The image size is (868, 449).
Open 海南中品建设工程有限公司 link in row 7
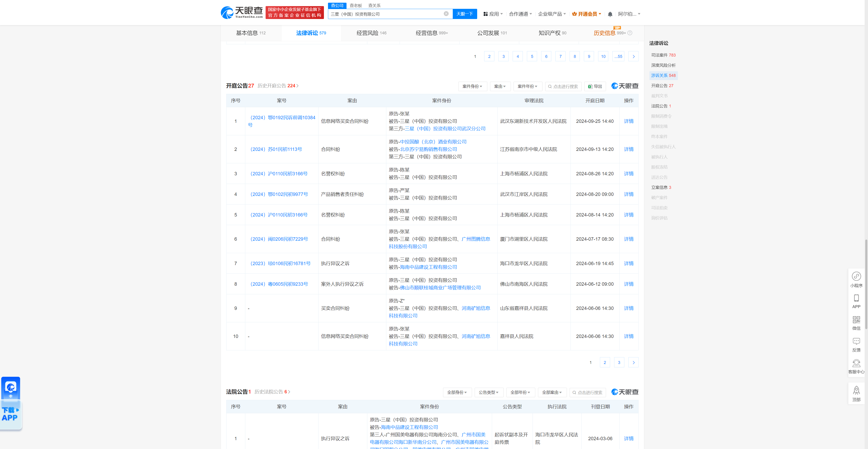tap(428, 267)
